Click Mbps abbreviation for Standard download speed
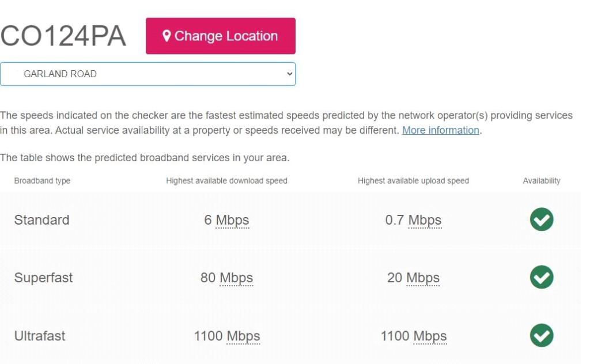590x364 pixels. point(232,220)
